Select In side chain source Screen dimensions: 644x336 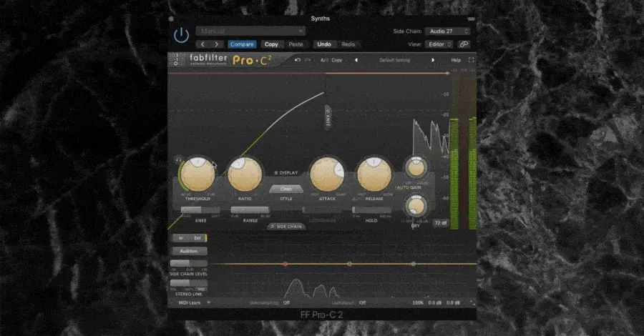click(181, 238)
